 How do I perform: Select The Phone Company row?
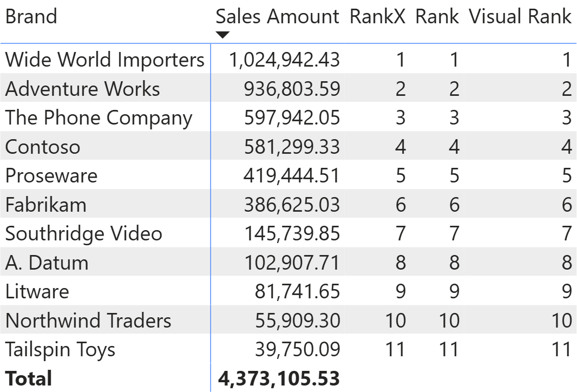coord(99,118)
